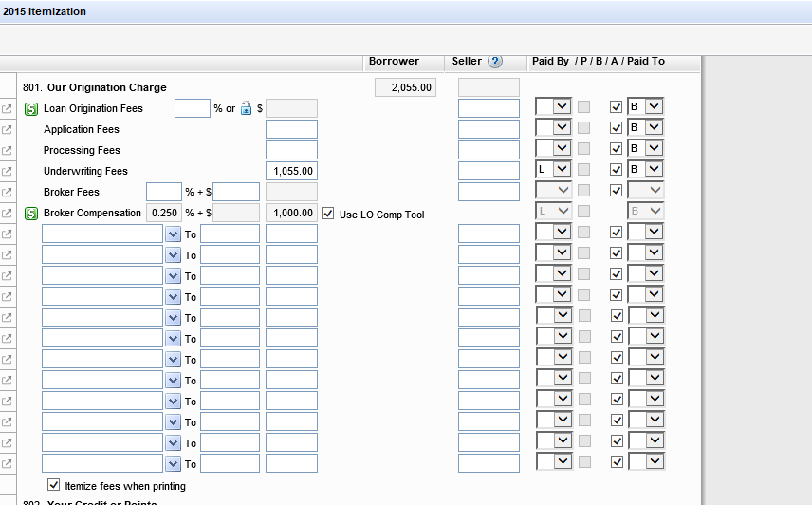Click the green fee icon beside Loan Origination Fees

point(30,108)
